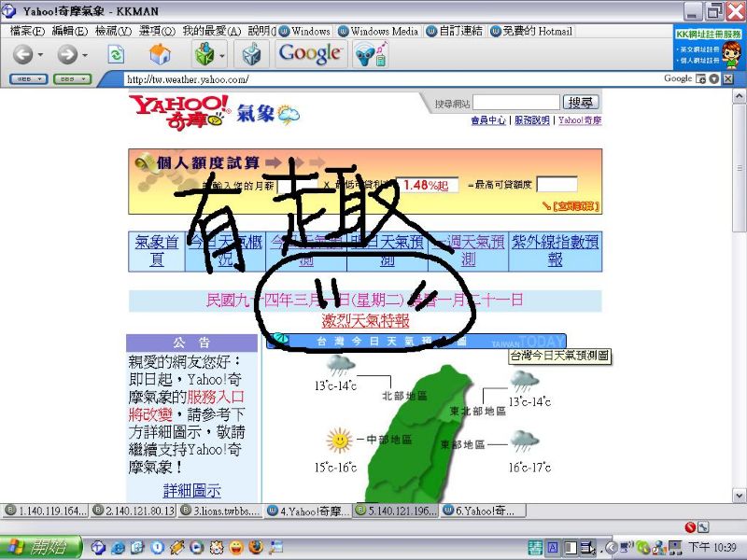Open the 詳細圖示 link
The width and height of the screenshot is (747, 560).
point(192,491)
